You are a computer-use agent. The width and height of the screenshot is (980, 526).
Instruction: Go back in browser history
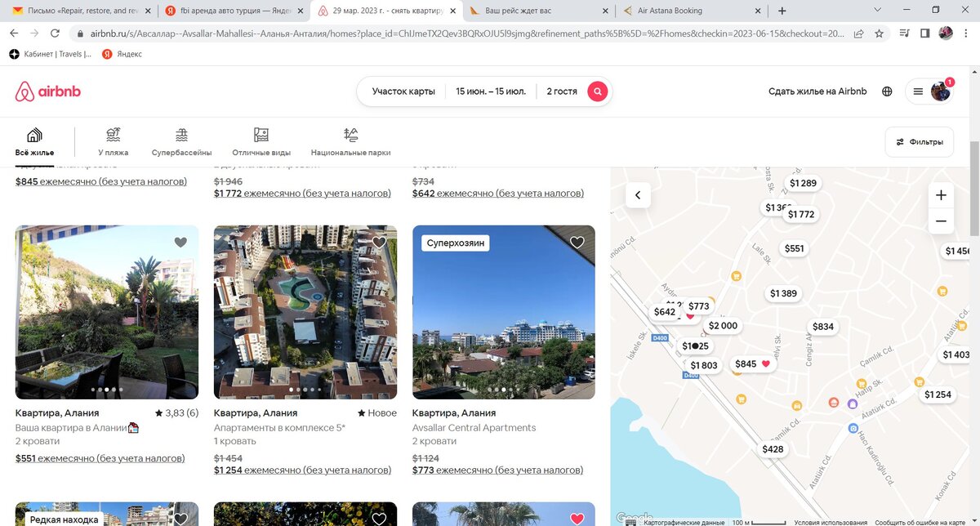click(x=14, y=33)
